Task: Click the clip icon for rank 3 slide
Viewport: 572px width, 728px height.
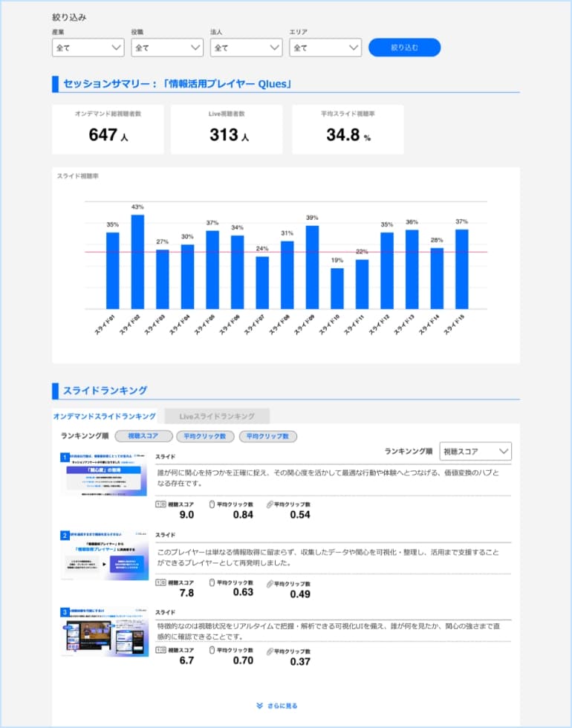Action: pyautogui.click(x=269, y=651)
